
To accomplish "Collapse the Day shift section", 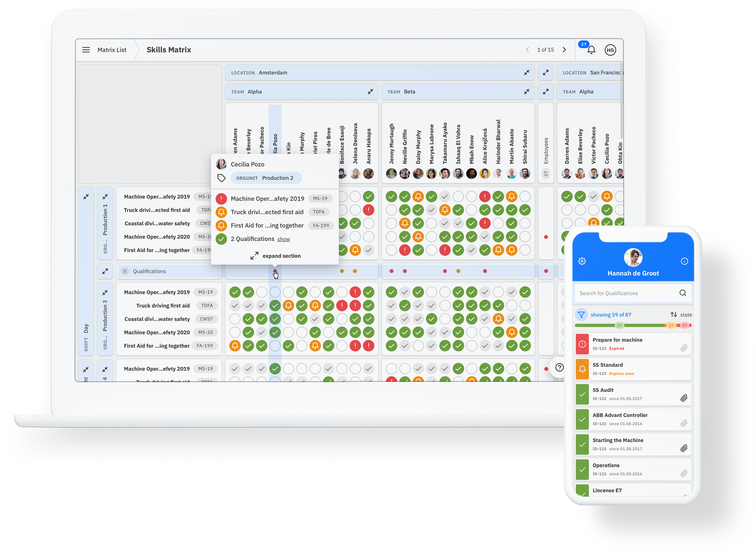I will [86, 197].
